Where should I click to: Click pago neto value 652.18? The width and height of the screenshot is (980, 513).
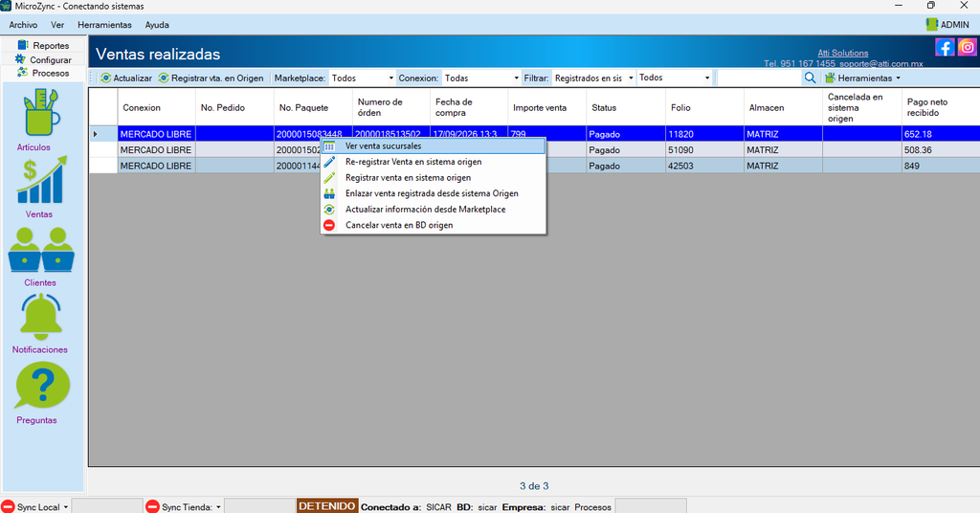941,134
